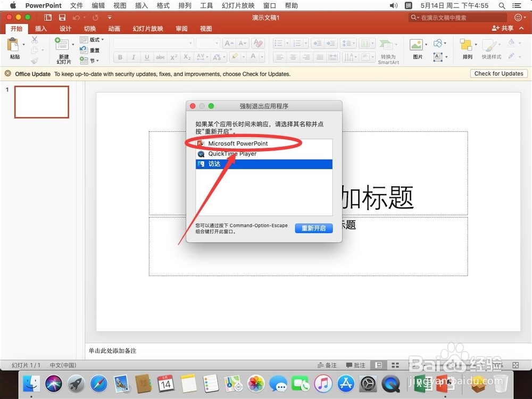The image size is (532, 399).
Task: Open the font name combo box
Action: click(153, 43)
